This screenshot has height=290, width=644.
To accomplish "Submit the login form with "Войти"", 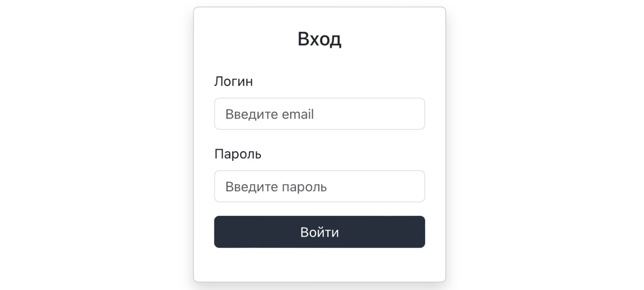I will pos(319,232).
